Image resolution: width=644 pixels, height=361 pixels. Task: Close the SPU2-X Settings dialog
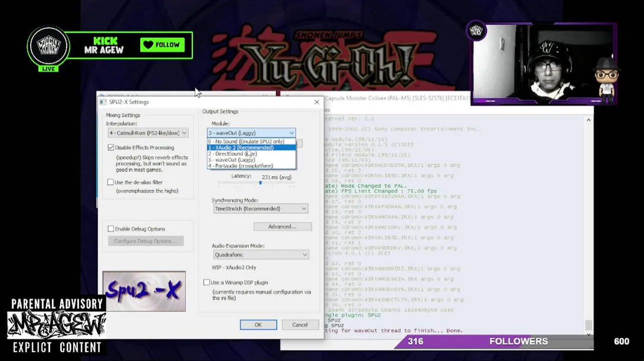click(316, 102)
